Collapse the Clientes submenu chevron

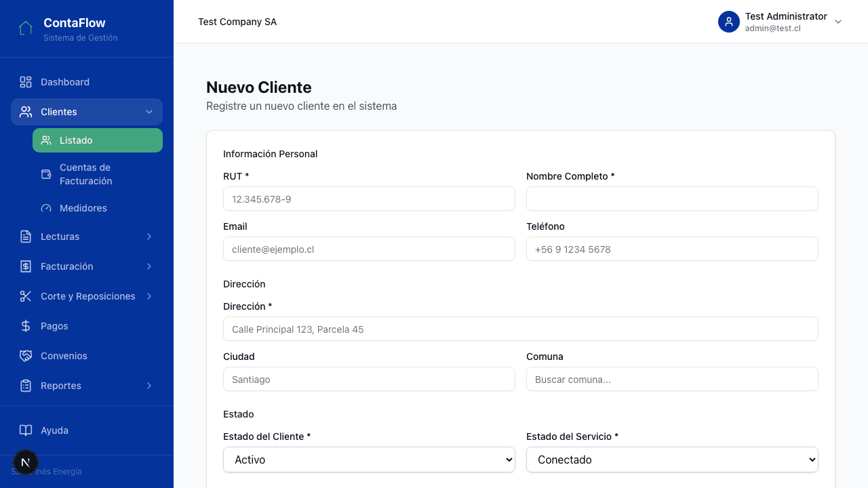point(149,112)
